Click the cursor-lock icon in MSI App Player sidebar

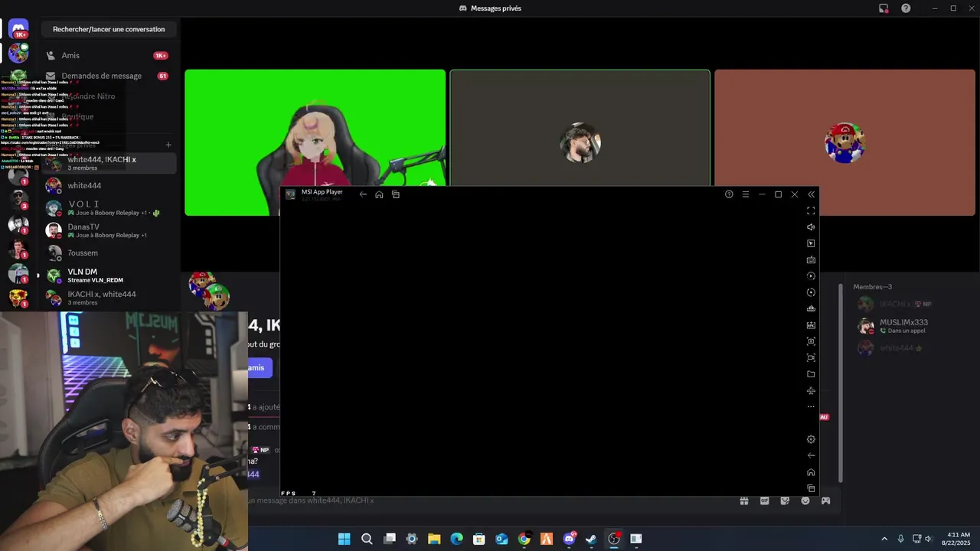coord(811,243)
